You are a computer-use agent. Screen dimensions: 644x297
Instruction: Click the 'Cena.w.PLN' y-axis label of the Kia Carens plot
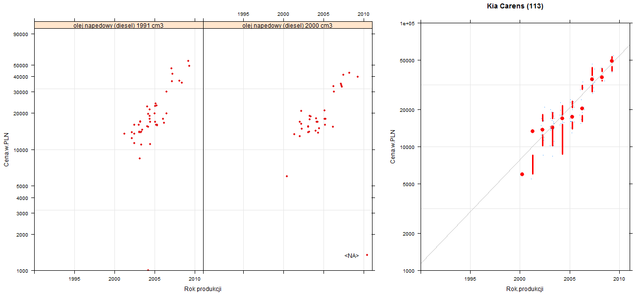393,147
